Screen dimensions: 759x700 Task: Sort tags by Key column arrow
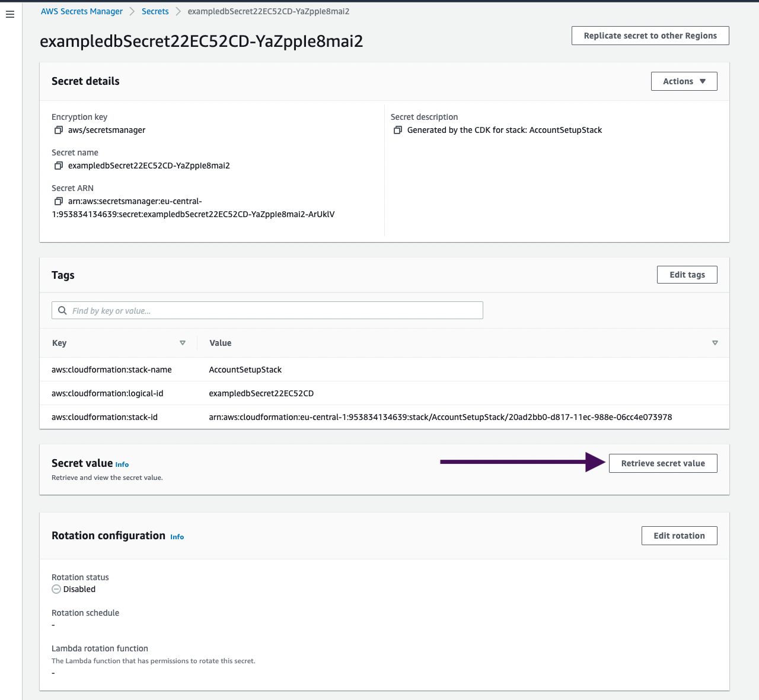[x=183, y=343]
